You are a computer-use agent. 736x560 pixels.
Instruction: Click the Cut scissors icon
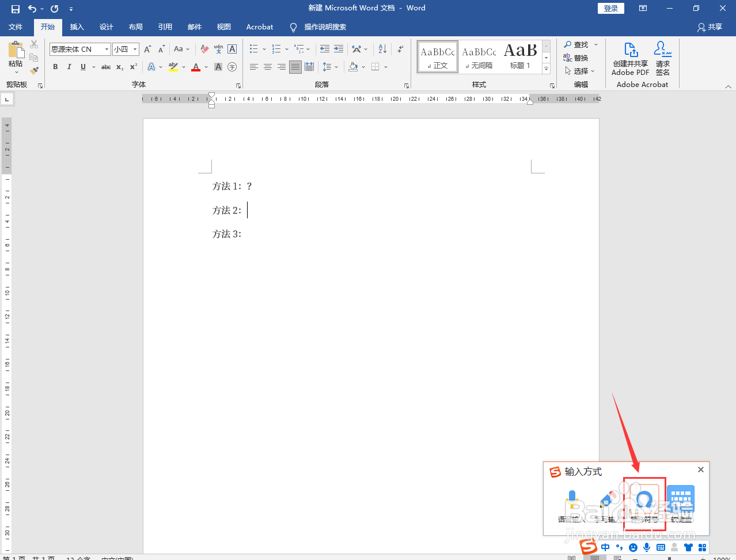click(34, 44)
